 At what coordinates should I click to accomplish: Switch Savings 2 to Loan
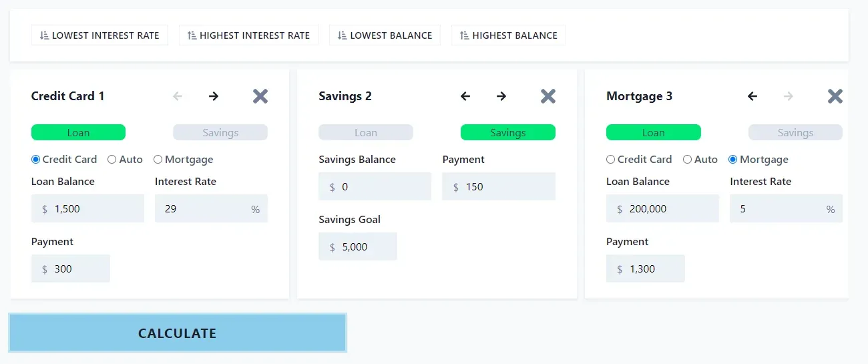[366, 132]
